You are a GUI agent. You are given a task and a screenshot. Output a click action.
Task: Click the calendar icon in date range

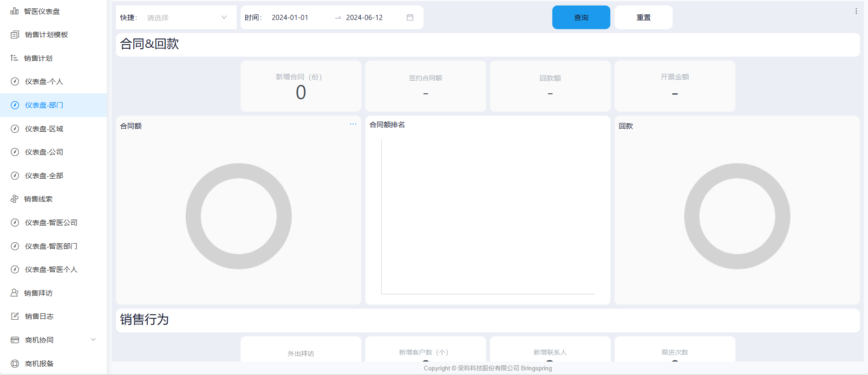(410, 18)
